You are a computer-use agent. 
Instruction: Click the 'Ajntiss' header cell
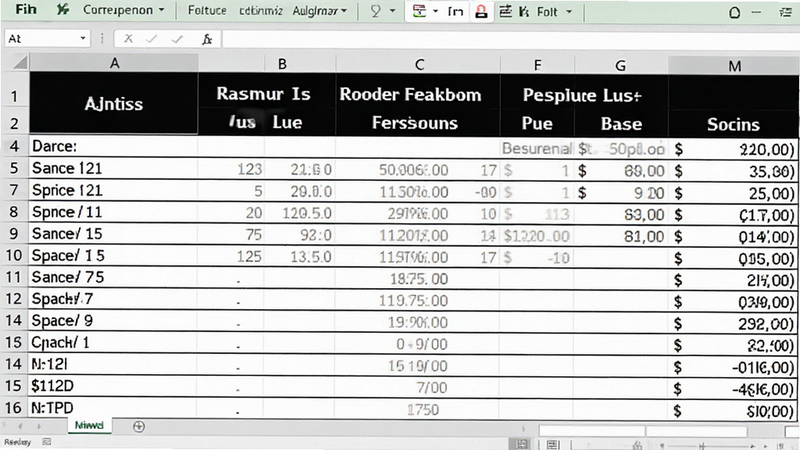point(114,104)
